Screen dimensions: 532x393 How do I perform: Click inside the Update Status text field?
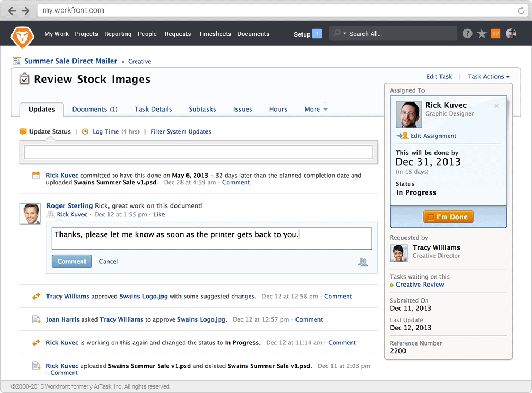198,152
